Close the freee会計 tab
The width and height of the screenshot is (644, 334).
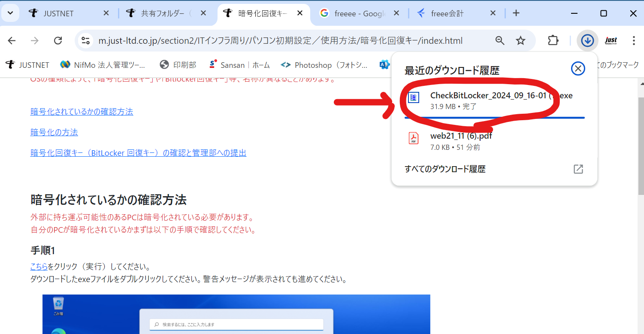[493, 13]
